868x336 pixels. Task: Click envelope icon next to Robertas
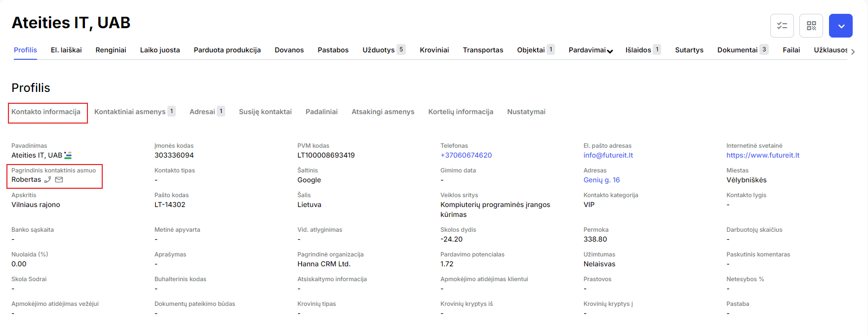pyautogui.click(x=59, y=180)
